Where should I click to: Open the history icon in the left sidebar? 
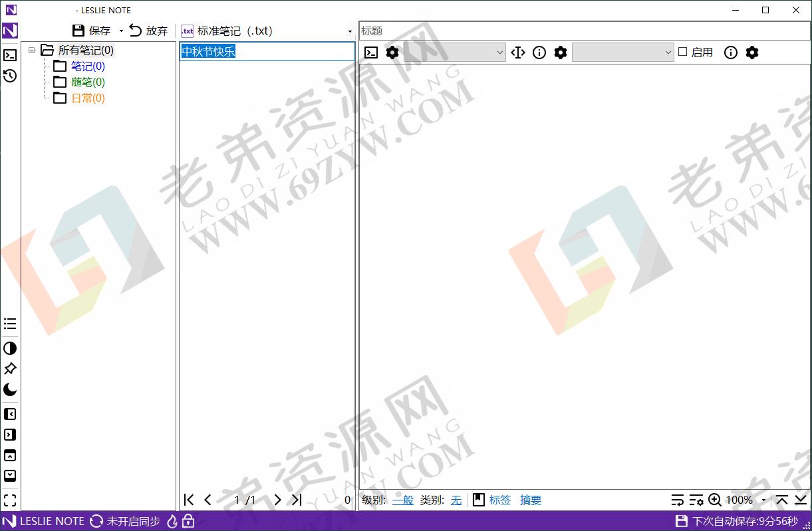pos(9,76)
